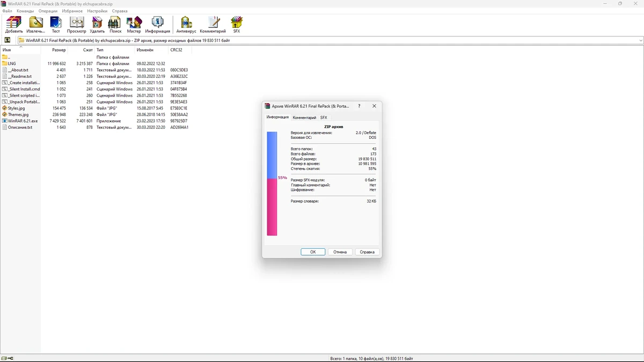This screenshot has height=362, width=644.
Task: Select the LNG folder icon
Action: click(5, 63)
